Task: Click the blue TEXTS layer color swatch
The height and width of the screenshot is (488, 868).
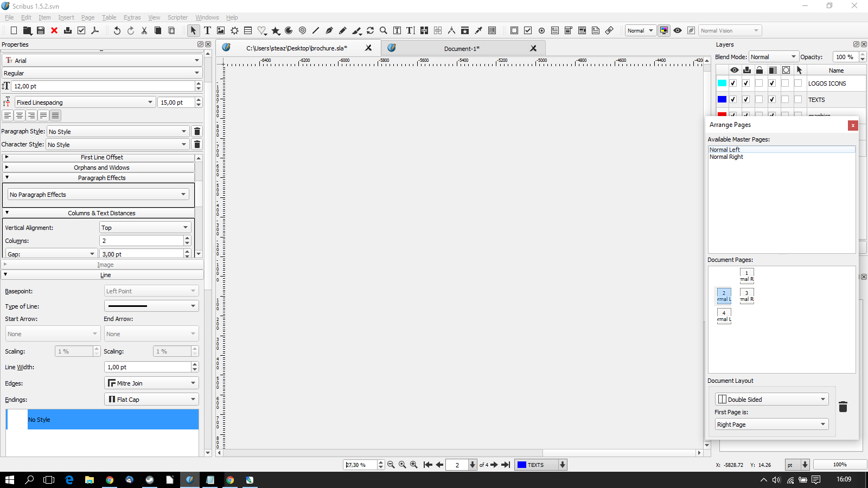Action: [722, 100]
